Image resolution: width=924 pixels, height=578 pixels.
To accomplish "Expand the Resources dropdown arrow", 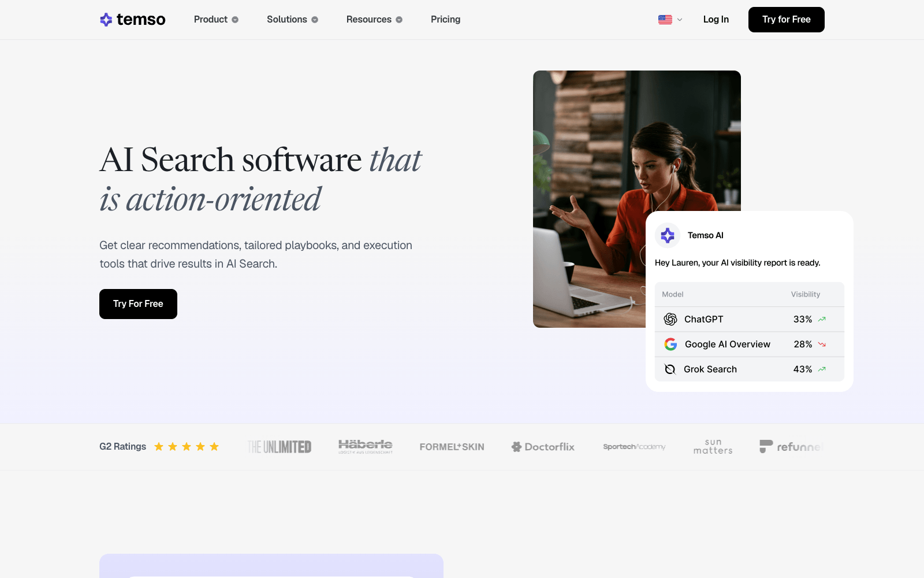I will [399, 20].
